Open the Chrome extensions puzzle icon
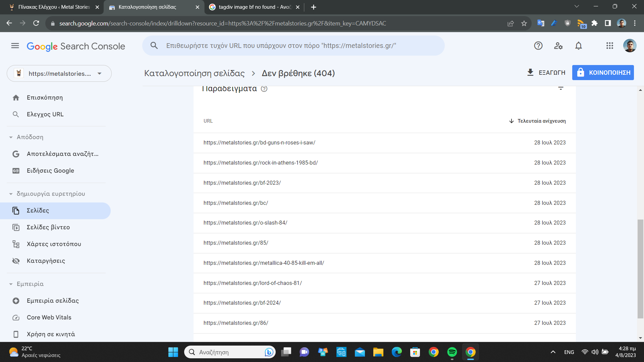644x362 pixels. tap(594, 23)
